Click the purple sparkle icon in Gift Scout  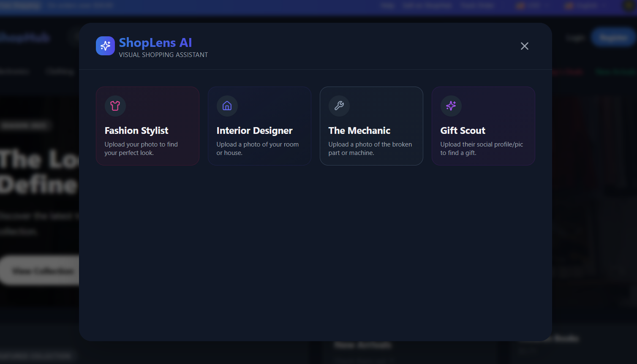(x=451, y=106)
